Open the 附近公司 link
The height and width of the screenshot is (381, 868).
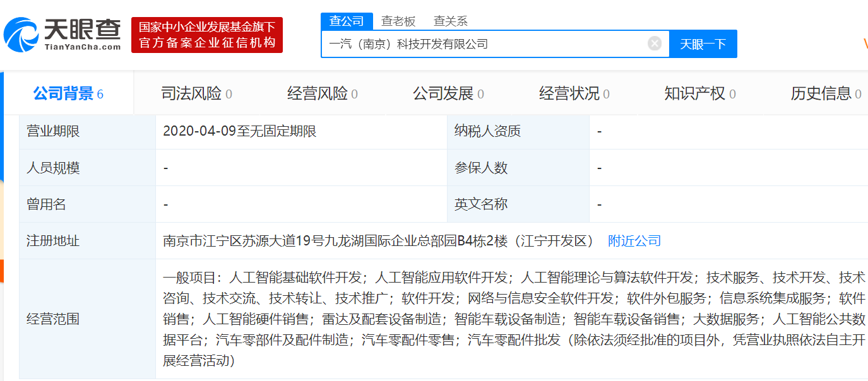click(x=634, y=240)
